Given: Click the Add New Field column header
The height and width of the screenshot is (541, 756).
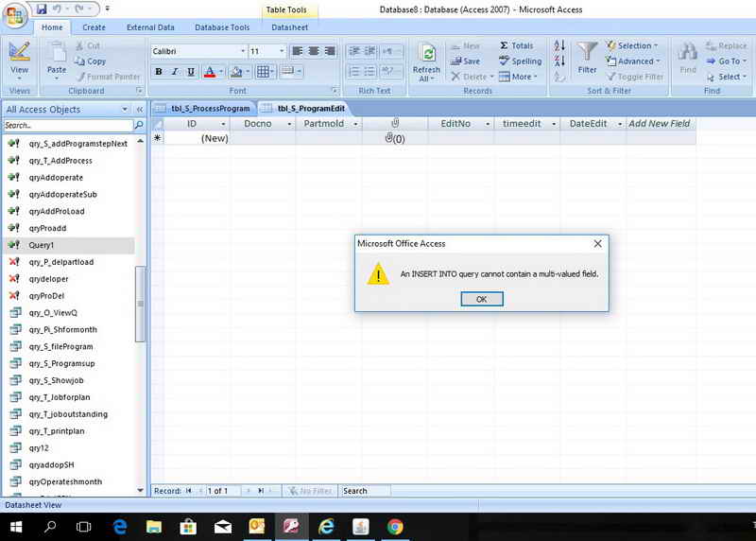Looking at the screenshot, I should tap(660, 124).
